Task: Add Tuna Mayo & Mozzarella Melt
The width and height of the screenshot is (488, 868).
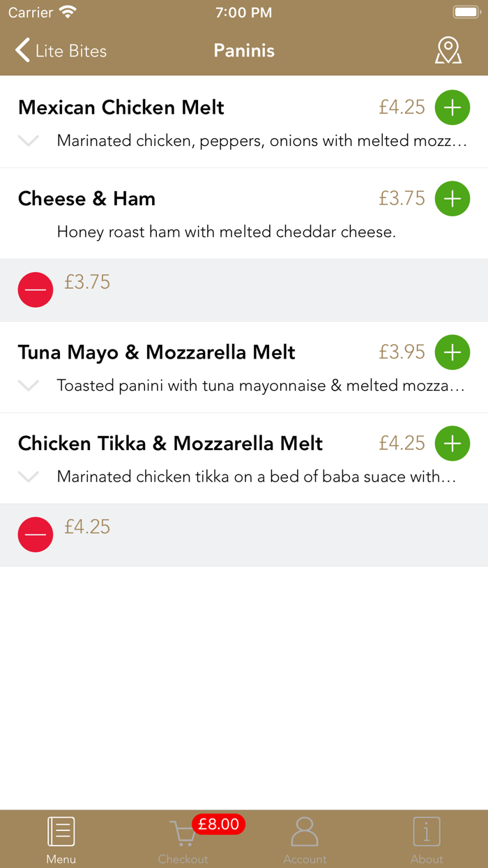Action: tap(452, 352)
